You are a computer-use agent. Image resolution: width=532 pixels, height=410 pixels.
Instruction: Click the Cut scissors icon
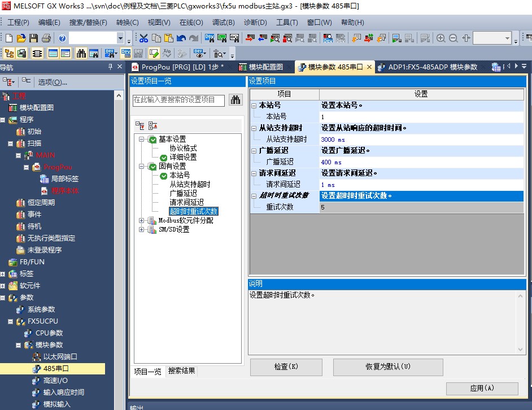click(143, 38)
